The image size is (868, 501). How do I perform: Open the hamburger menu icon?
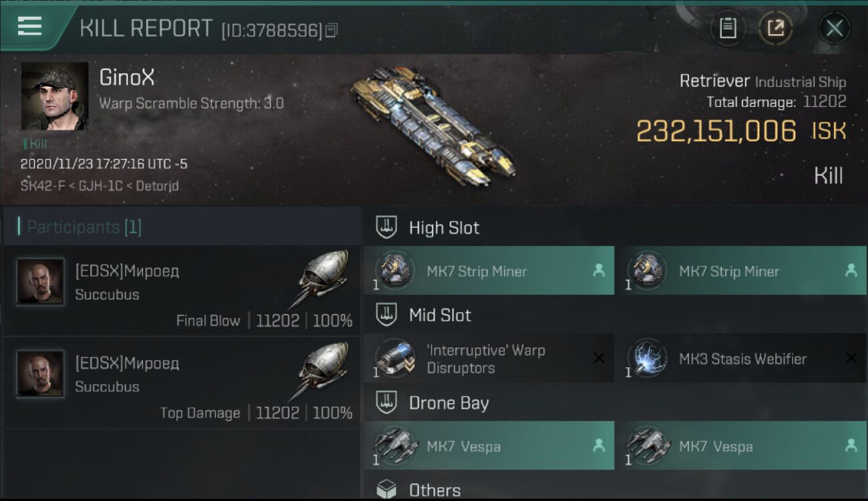tap(30, 27)
